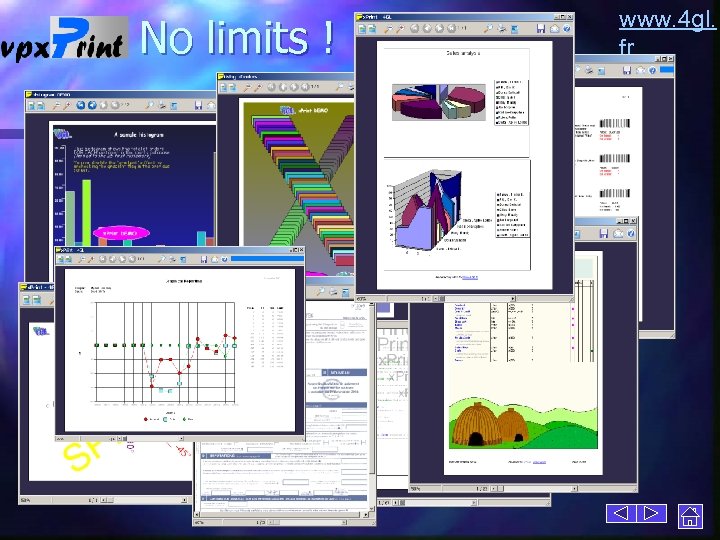Image resolution: width=720 pixels, height=540 pixels.
Task: Save the histogram window report
Action: point(198,106)
